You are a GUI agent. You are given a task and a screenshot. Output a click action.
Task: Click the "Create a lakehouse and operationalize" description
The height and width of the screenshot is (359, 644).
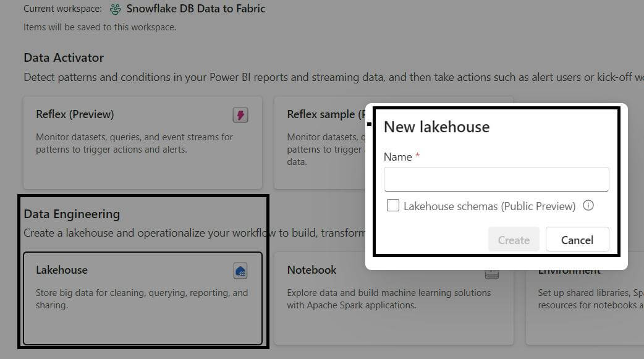point(194,233)
